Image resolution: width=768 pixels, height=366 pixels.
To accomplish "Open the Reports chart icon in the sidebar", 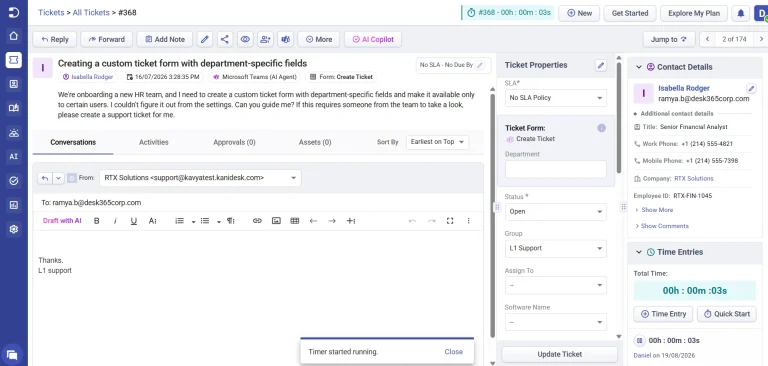I will coord(14,205).
